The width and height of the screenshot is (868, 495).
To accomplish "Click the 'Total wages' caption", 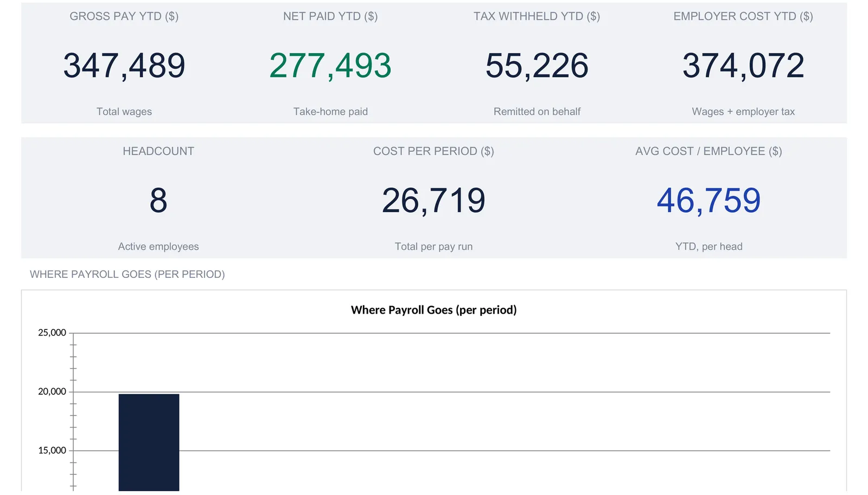I will point(124,112).
